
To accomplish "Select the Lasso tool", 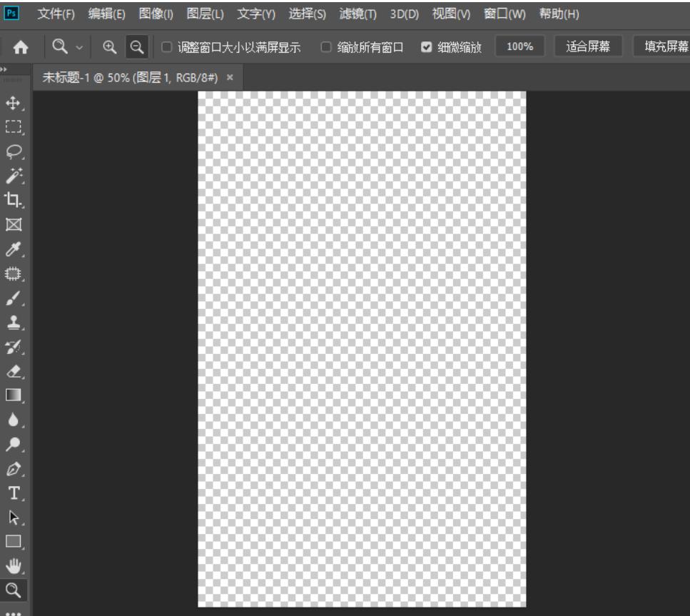I will click(14, 151).
